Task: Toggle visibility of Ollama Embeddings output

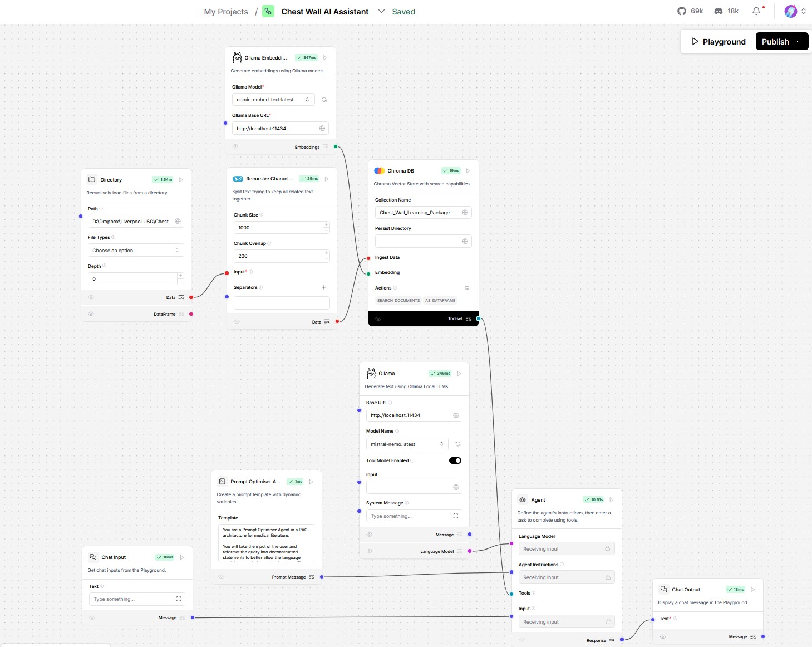Action: (235, 147)
